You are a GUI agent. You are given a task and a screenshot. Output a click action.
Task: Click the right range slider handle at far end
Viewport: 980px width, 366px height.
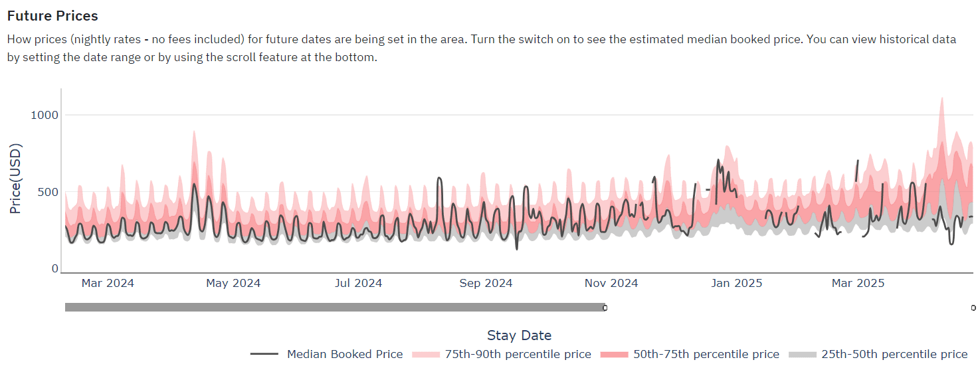973,308
